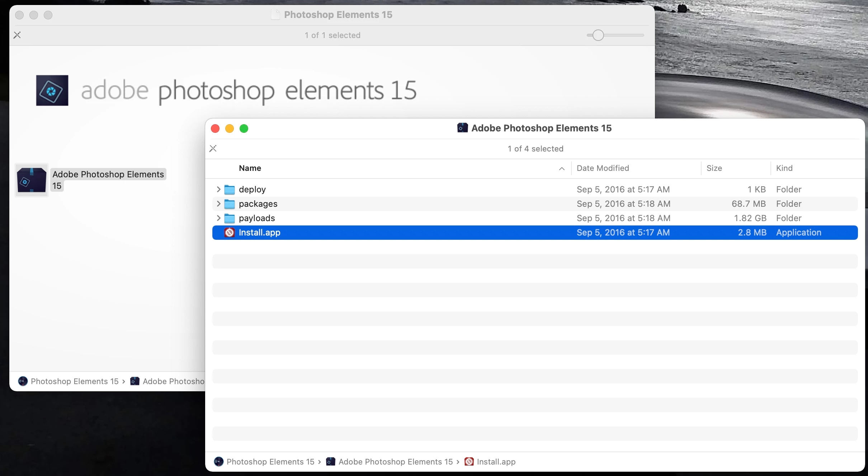
Task: Click the packages folder icon
Action: 230,204
